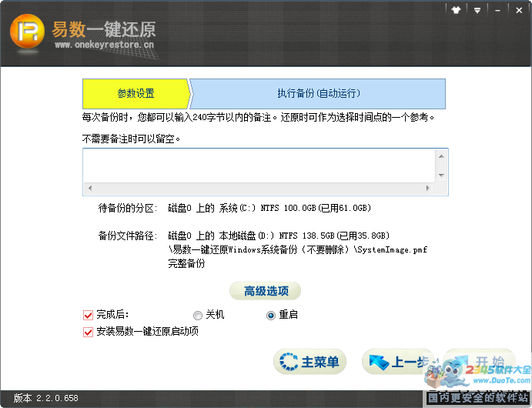532x408 pixels.
Task: Select the 关机 shutdown radio option
Action: point(199,316)
